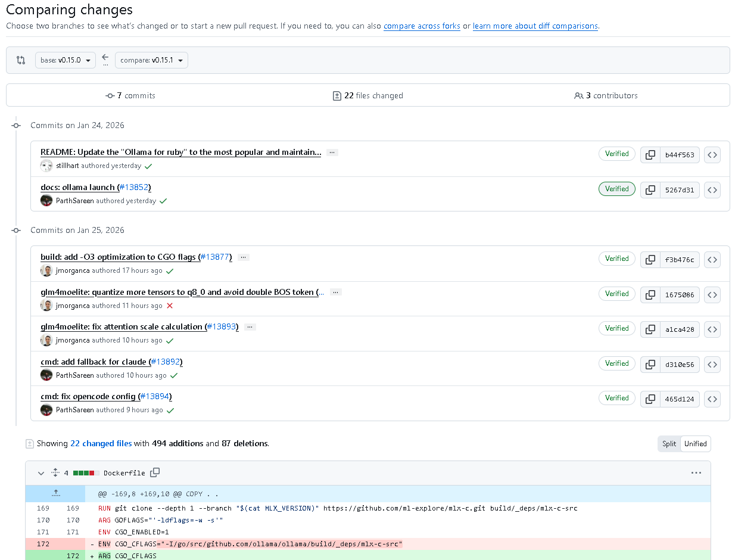This screenshot has height=560, width=732.
Task: Copy full SHA for commit 465d124
Action: coord(650,399)
